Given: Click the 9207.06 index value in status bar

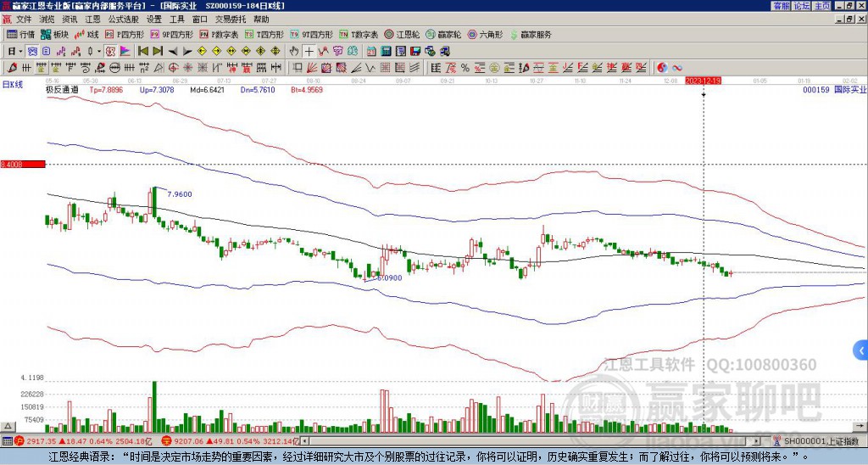Looking at the screenshot, I should 189,442.
